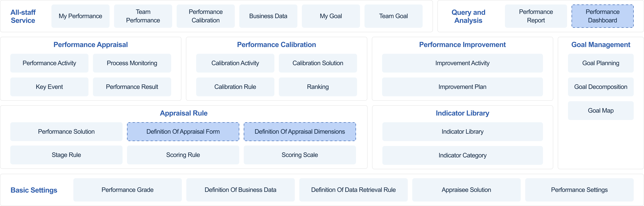644x206 pixels.
Task: Select Calibration Solution tile
Action: (x=318, y=63)
